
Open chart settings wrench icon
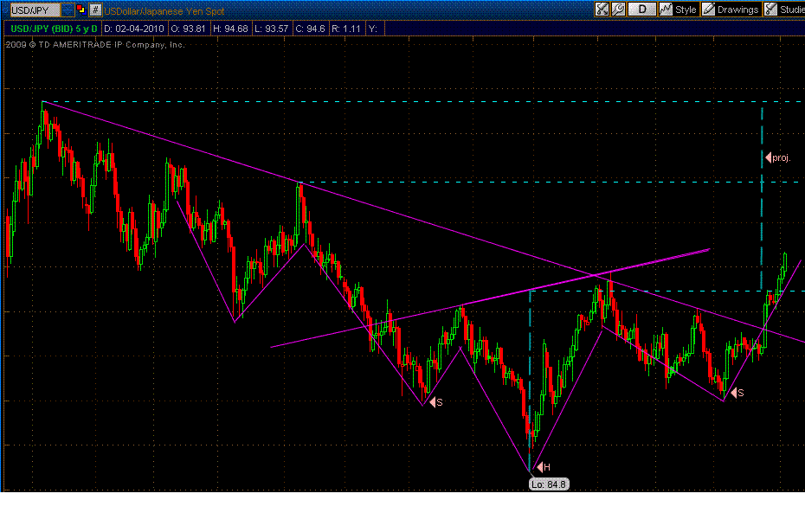point(618,10)
